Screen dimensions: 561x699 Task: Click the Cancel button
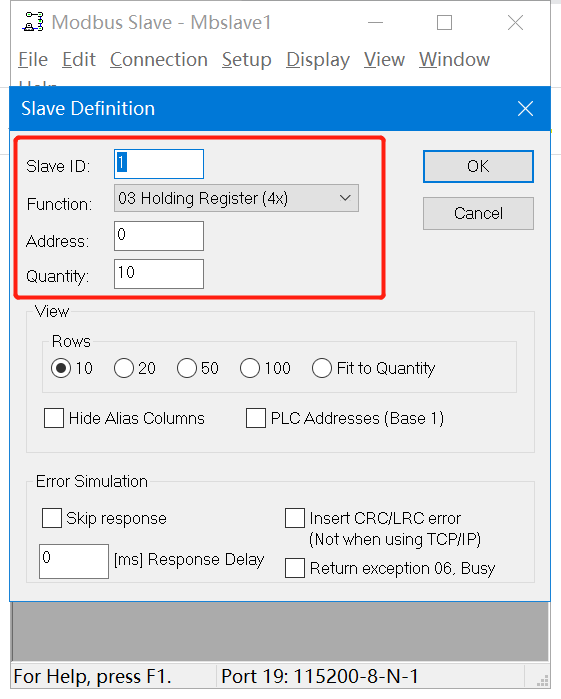pos(478,214)
